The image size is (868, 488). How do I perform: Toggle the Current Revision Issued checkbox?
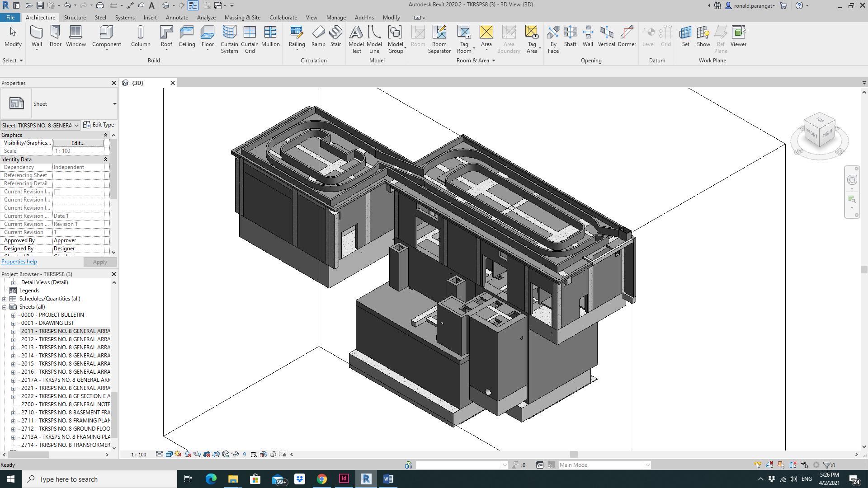click(x=57, y=192)
